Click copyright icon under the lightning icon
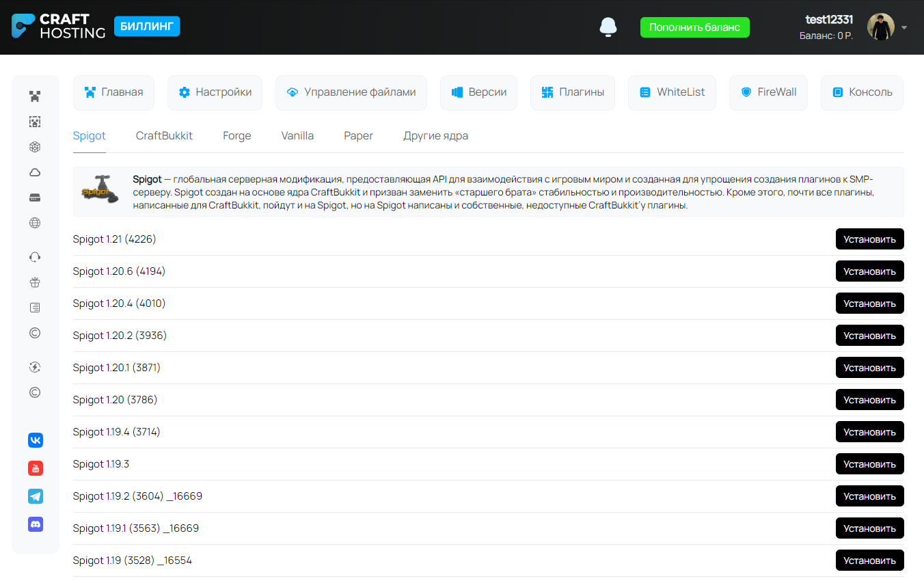 (x=35, y=392)
